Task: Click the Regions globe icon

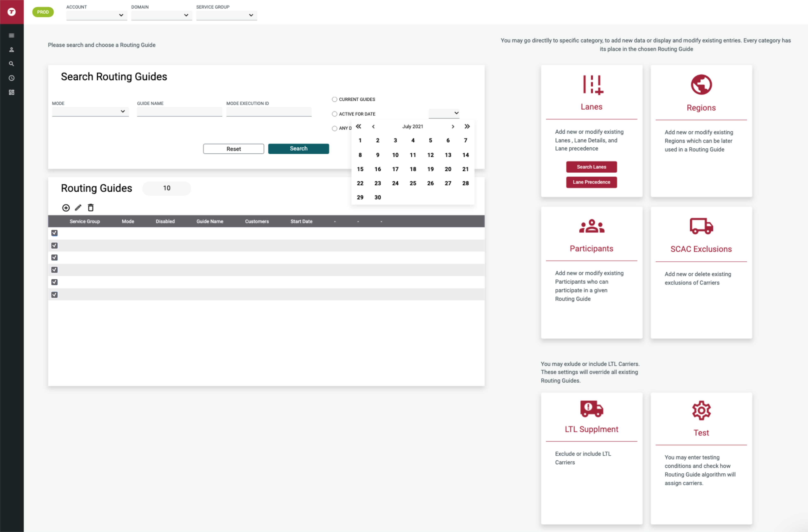Action: coord(701,85)
